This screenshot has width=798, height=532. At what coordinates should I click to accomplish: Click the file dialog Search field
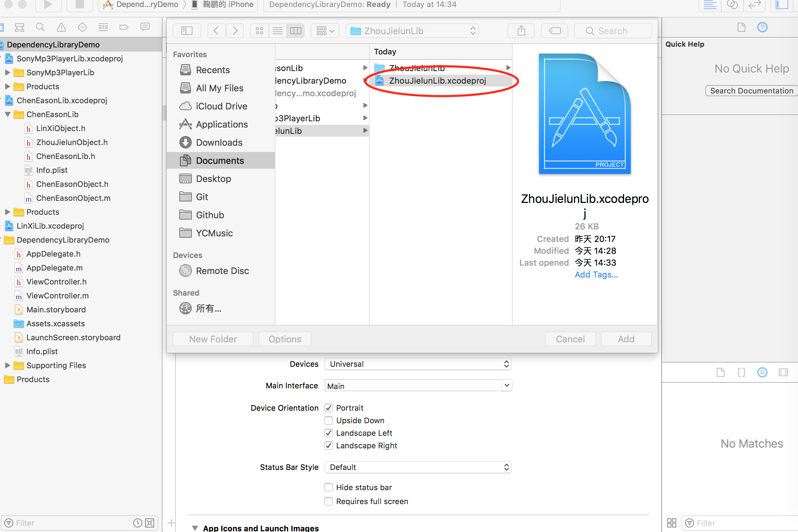pos(613,31)
